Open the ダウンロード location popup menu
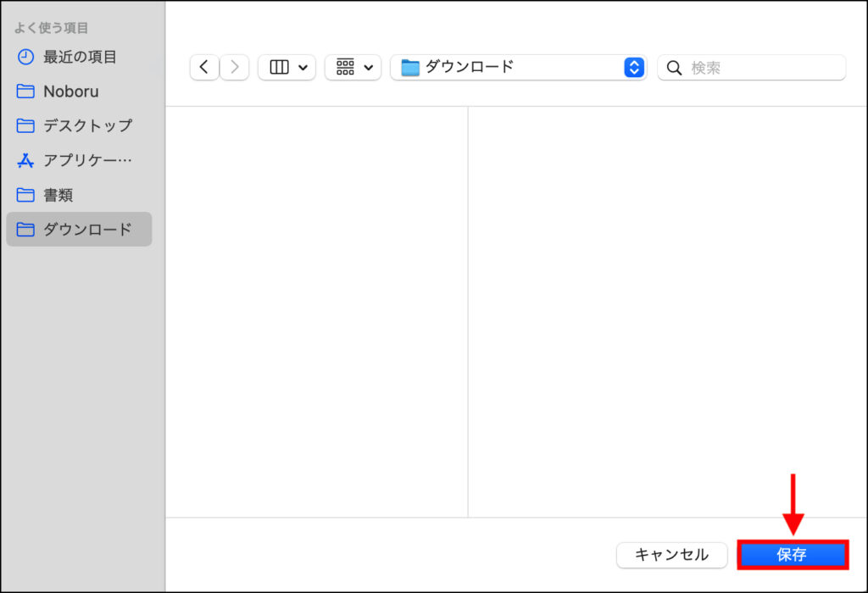Viewport: 868px width, 593px height. (519, 68)
